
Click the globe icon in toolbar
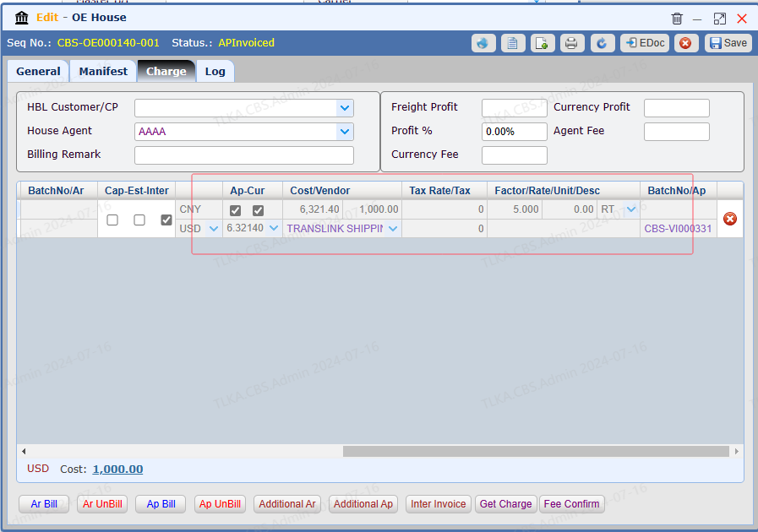483,43
